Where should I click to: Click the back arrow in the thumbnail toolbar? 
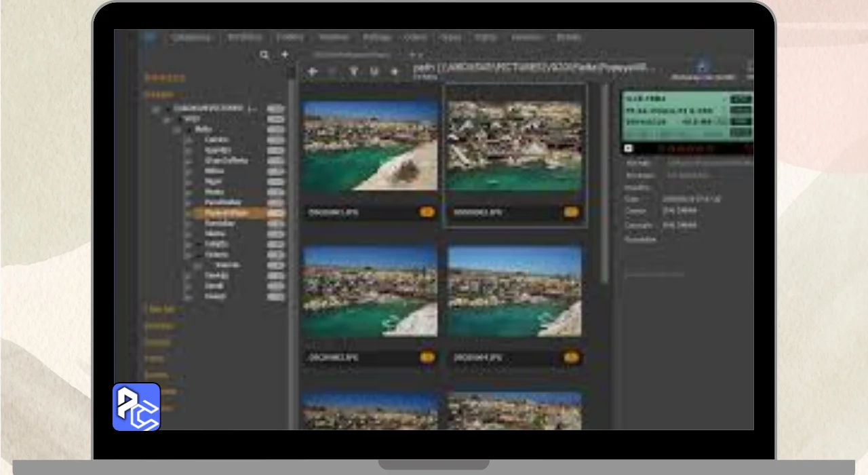pos(313,71)
